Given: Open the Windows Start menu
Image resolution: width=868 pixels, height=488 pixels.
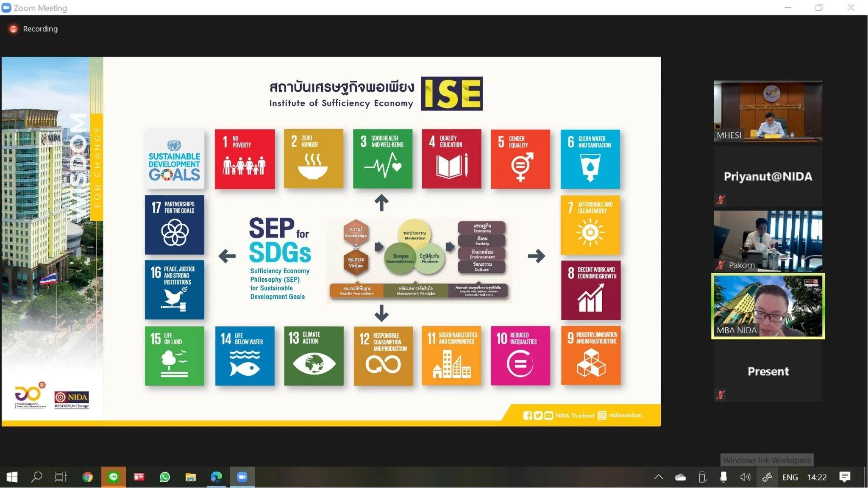Looking at the screenshot, I should pyautogui.click(x=12, y=477).
